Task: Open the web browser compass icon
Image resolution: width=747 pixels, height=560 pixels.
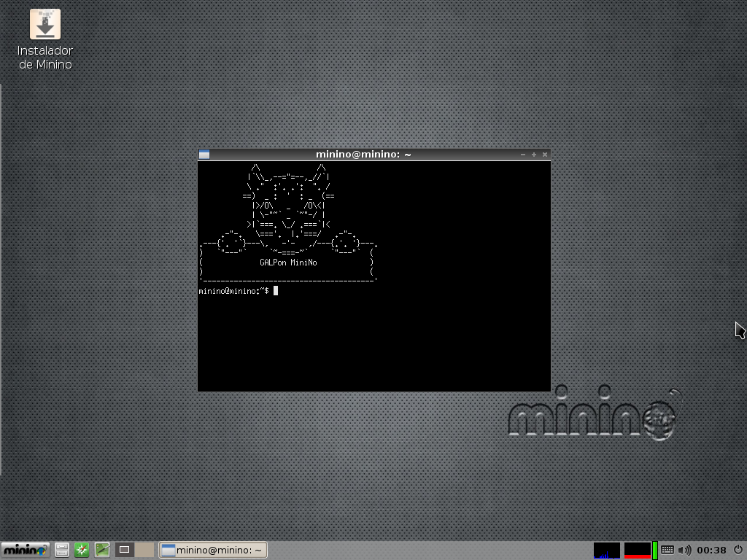Action: pos(82,550)
